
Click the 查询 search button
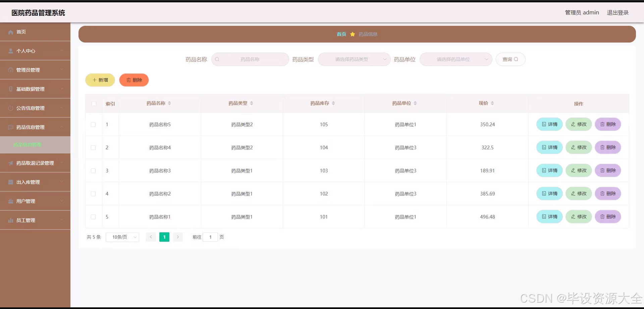click(x=511, y=59)
